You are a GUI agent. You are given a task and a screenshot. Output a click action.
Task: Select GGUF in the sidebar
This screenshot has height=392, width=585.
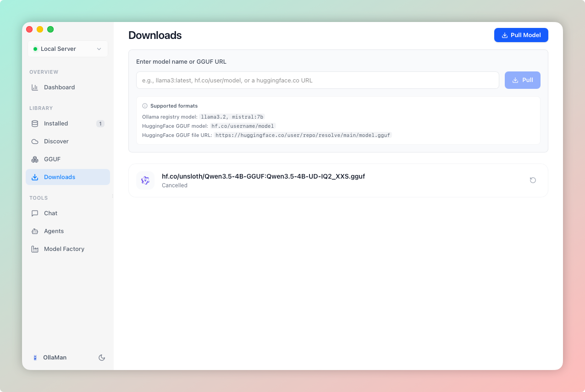68,159
